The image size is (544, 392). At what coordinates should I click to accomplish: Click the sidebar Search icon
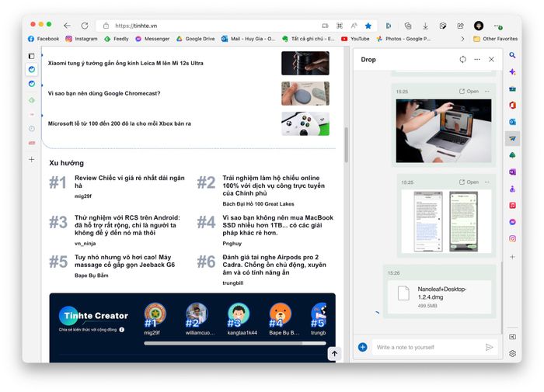[512, 55]
